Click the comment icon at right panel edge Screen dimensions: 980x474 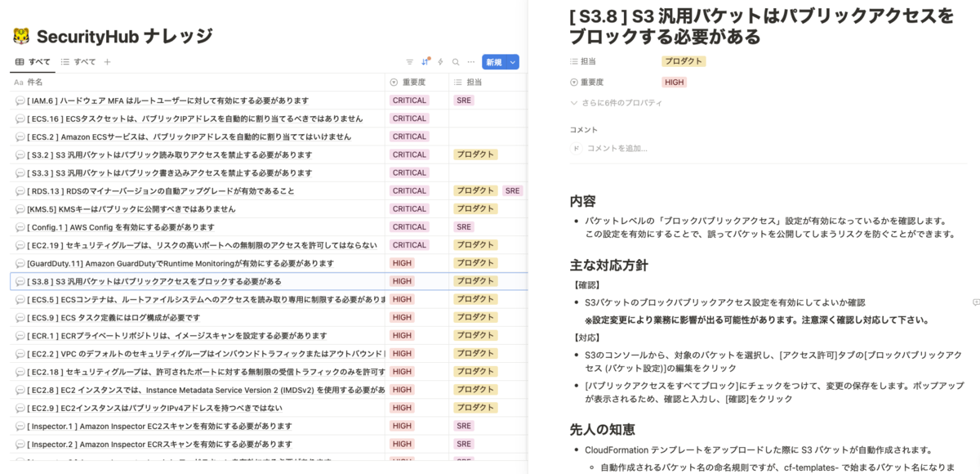976,302
